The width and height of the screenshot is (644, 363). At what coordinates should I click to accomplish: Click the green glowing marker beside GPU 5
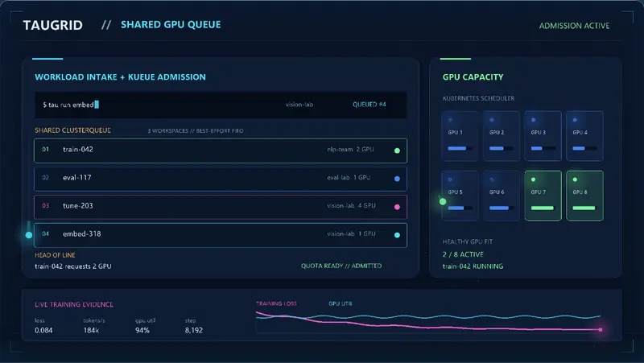click(x=442, y=201)
